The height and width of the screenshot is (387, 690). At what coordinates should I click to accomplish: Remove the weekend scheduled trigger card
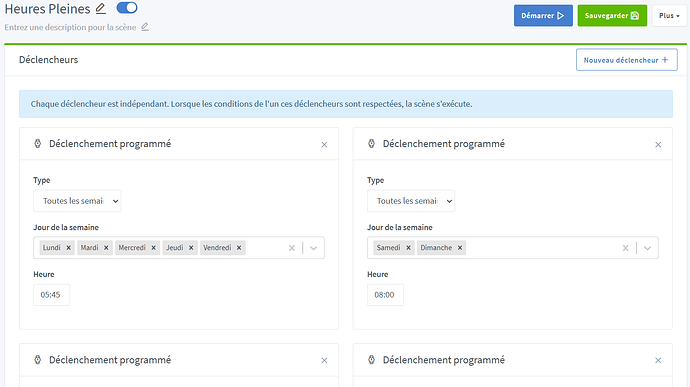tap(658, 144)
